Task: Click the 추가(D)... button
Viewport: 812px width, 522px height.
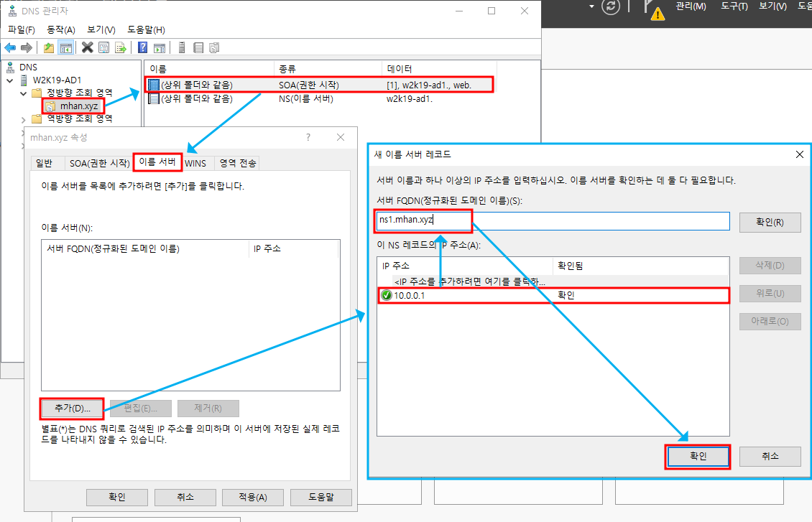Action: (72, 408)
